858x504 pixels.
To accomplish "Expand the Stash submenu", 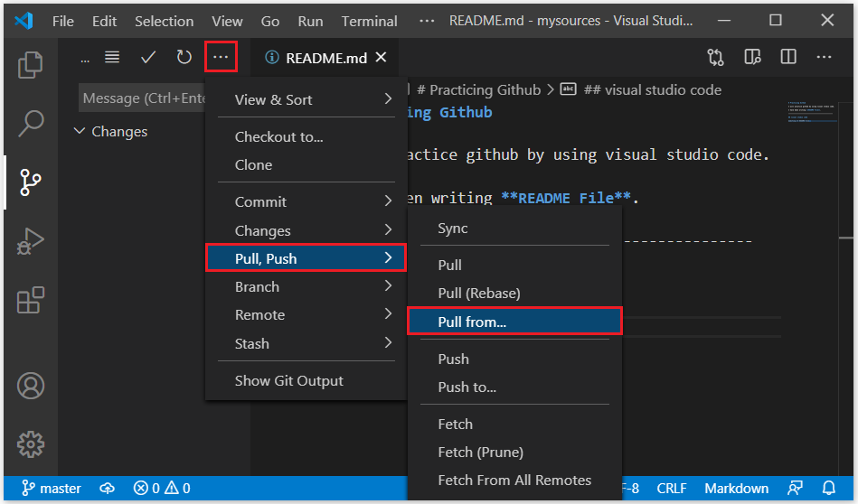I will tap(306, 343).
